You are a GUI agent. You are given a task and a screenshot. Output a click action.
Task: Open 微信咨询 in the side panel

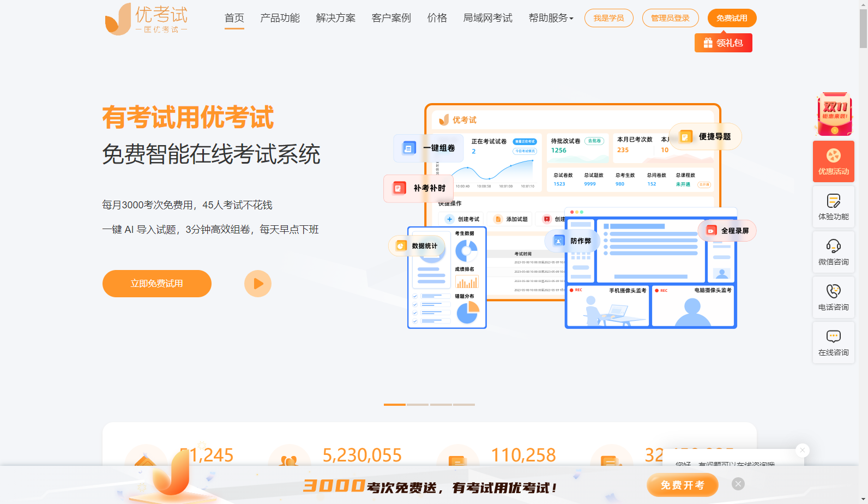[x=834, y=252]
